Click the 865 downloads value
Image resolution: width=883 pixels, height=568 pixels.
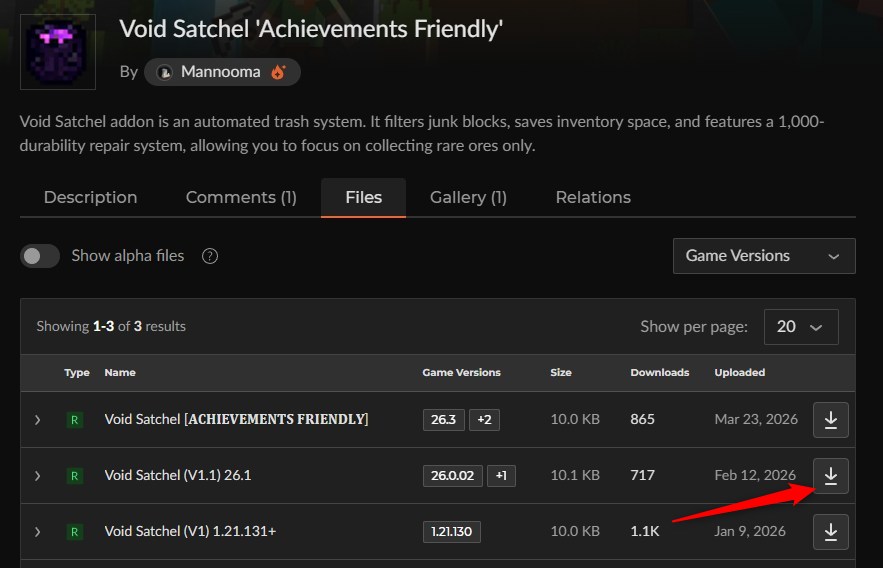click(643, 419)
